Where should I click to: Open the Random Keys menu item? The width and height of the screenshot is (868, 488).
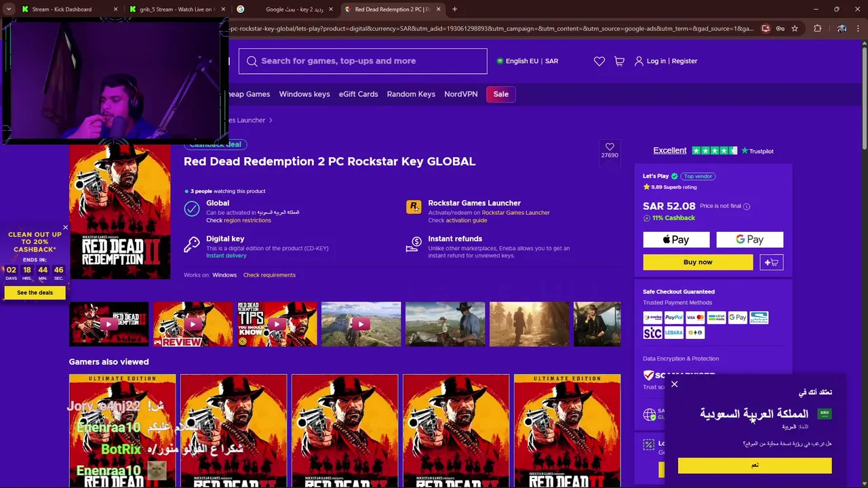pyautogui.click(x=411, y=94)
